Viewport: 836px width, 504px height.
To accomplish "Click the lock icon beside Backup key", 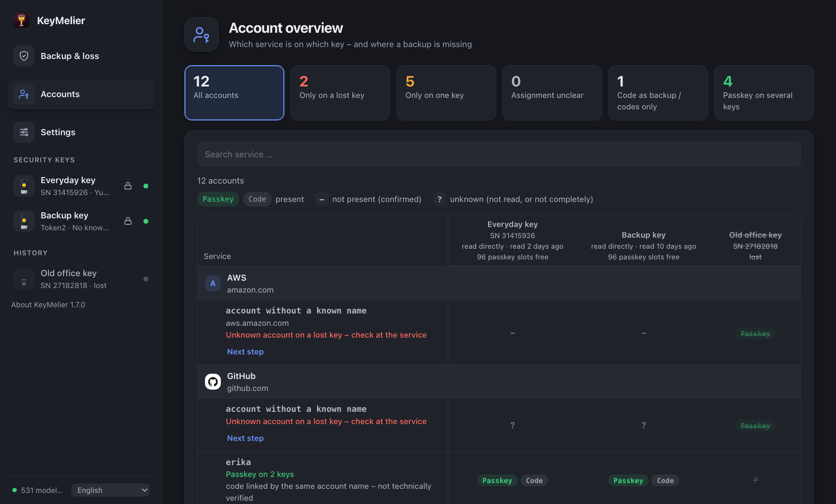I will 128,221.
